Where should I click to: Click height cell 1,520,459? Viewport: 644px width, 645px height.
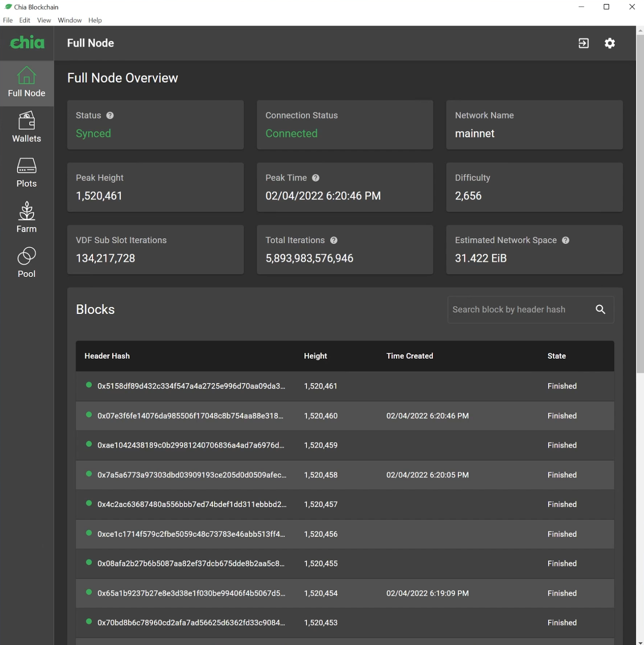click(x=321, y=445)
